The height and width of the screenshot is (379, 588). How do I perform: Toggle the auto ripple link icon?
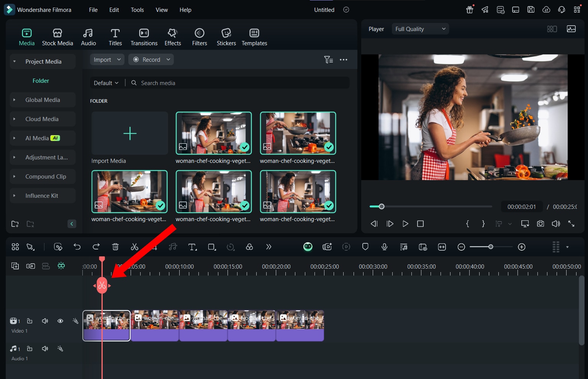(30, 266)
